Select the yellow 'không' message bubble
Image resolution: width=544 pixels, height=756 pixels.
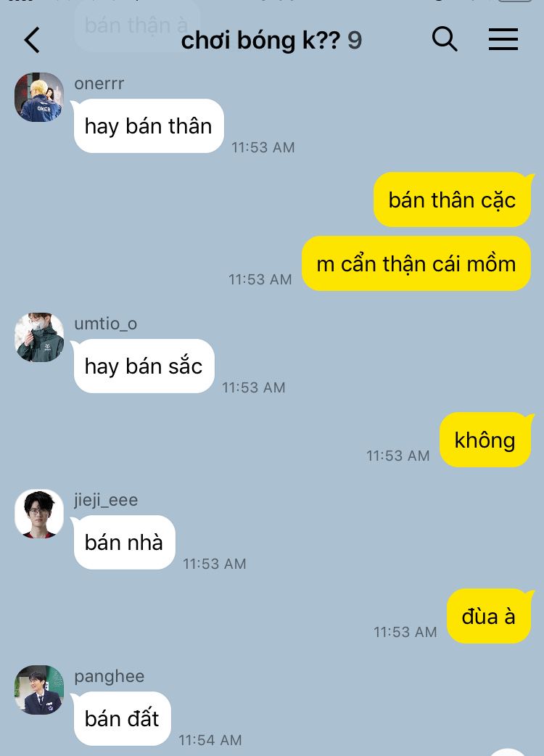point(485,440)
